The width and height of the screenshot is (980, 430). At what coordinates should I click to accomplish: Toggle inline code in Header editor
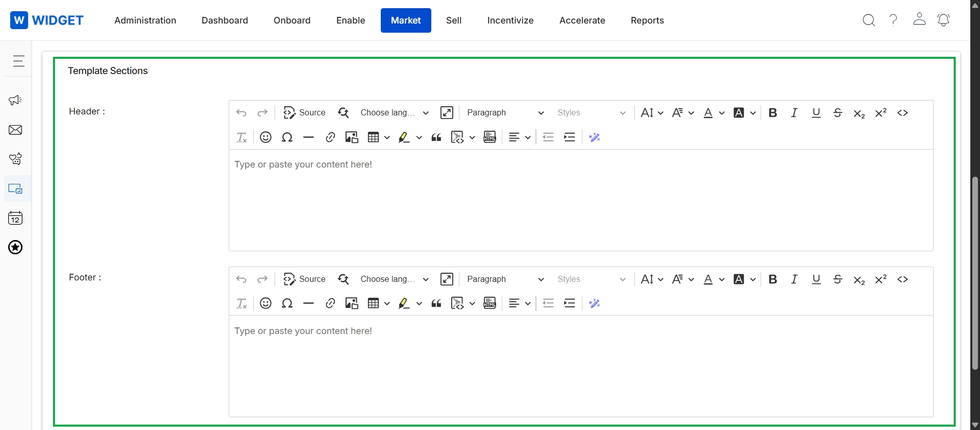point(902,113)
